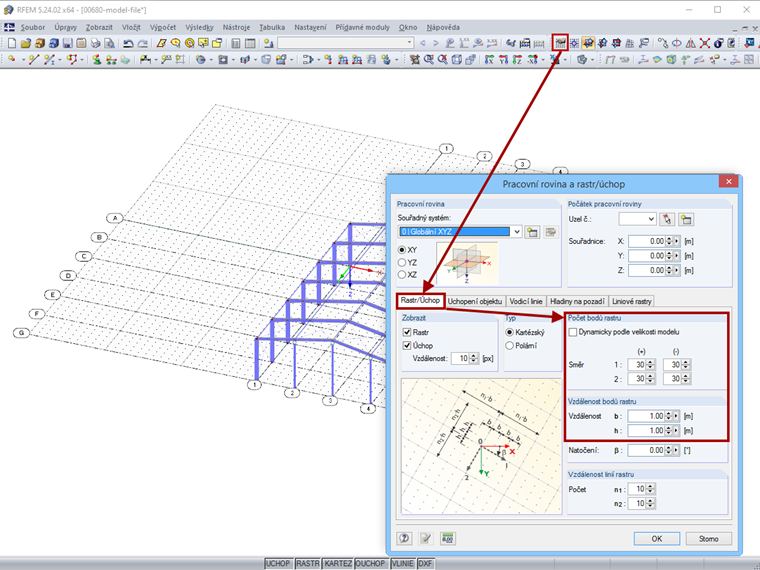Enable Dynamicky podle velikosti modelu checkbox

click(573, 332)
